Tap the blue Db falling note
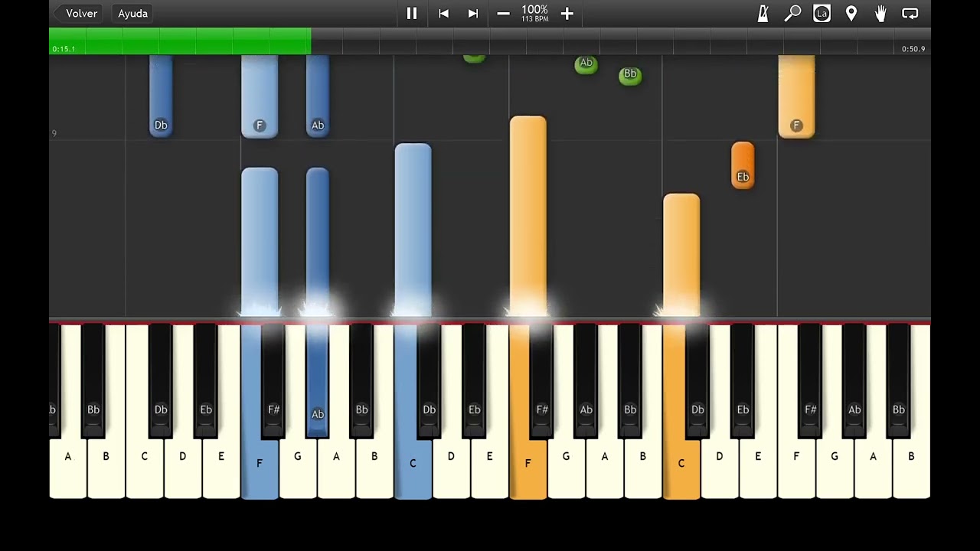 pos(161,96)
